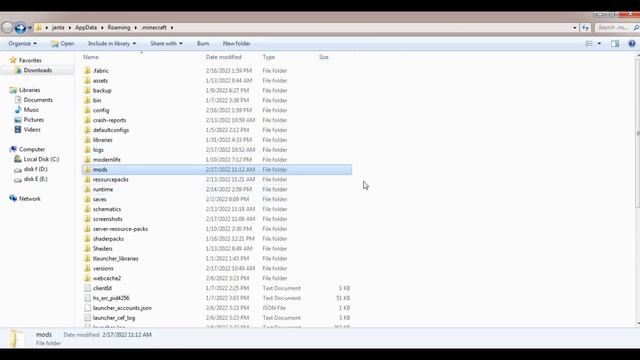Open the view options dropdown arrow

[x=599, y=43]
